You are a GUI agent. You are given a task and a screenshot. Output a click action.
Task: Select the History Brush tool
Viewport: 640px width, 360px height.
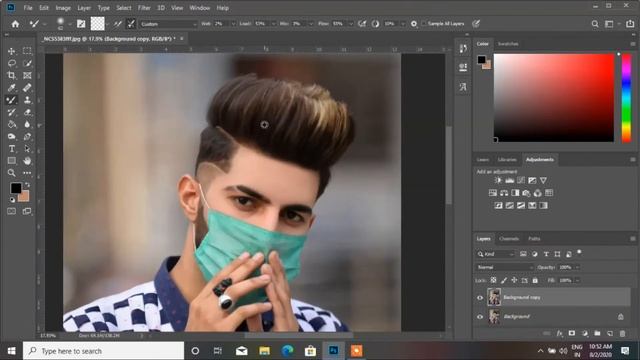(11, 112)
